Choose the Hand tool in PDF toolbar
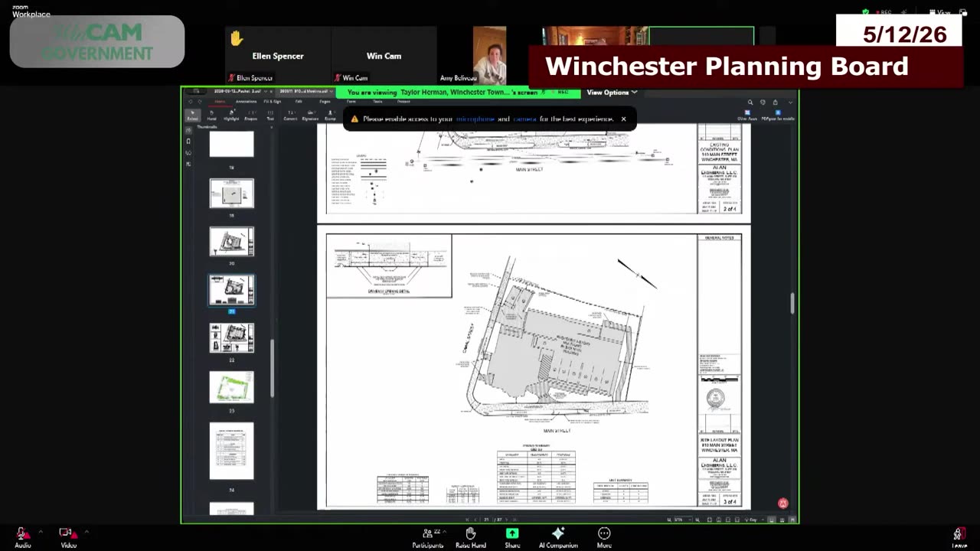 (x=211, y=115)
